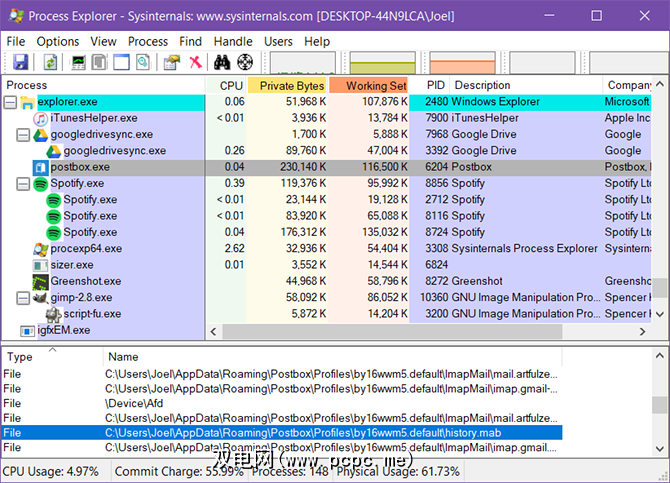670x483 pixels.
Task: Click the crosshair Find Window's Process icon
Action: (x=245, y=62)
